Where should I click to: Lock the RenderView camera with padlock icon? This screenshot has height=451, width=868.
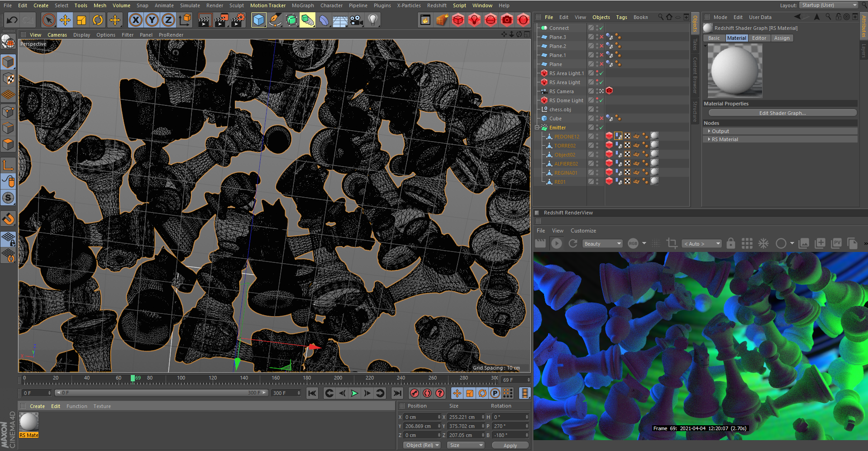pyautogui.click(x=730, y=243)
